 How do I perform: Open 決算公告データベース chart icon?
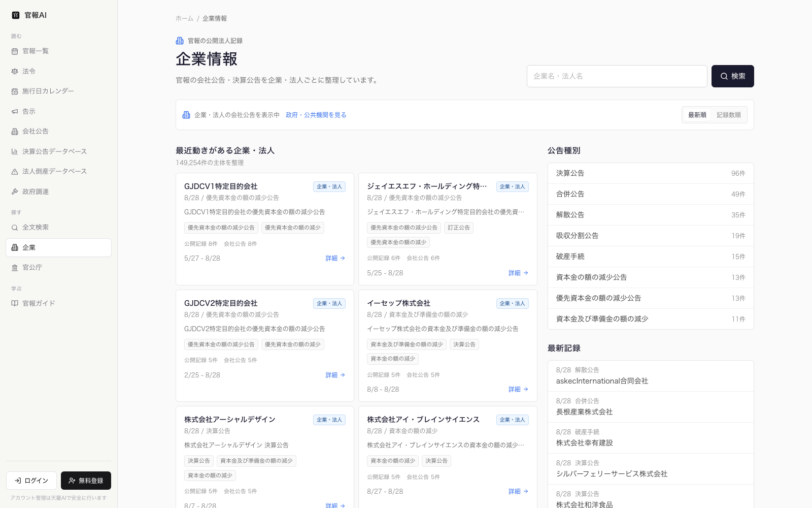(15, 151)
